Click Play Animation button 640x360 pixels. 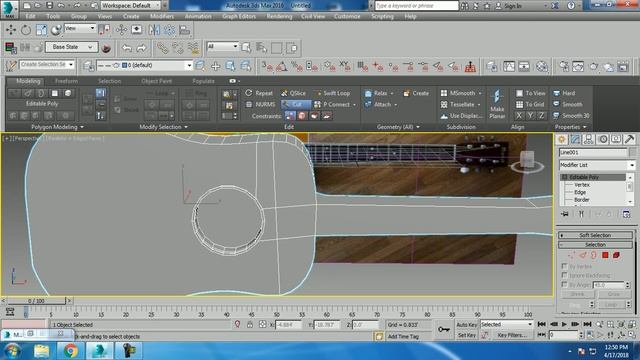pos(564,324)
